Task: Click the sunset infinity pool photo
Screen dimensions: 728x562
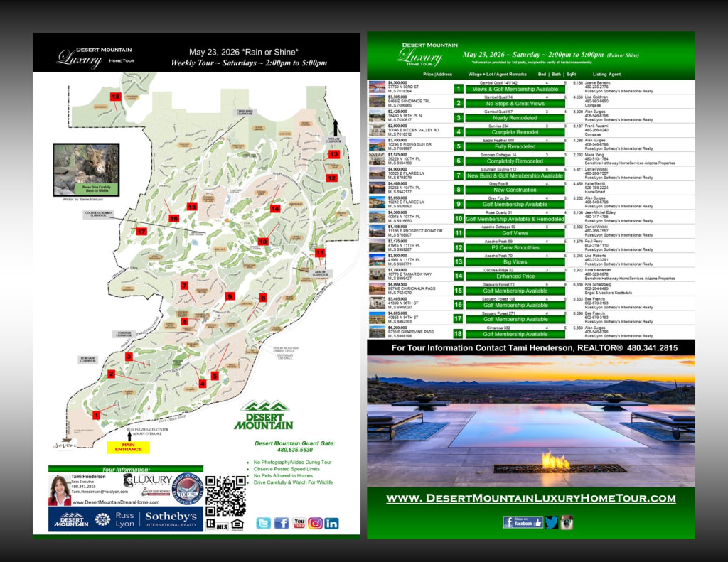Action: (x=530, y=421)
